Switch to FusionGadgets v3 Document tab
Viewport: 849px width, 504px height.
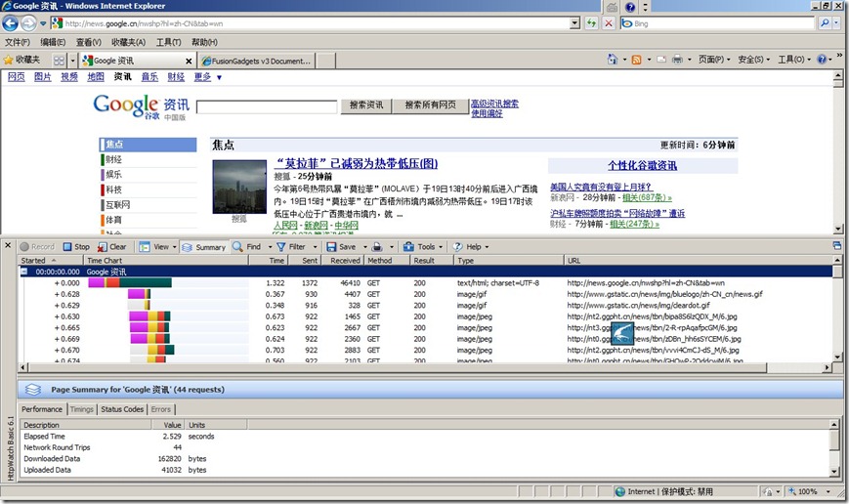coord(256,61)
